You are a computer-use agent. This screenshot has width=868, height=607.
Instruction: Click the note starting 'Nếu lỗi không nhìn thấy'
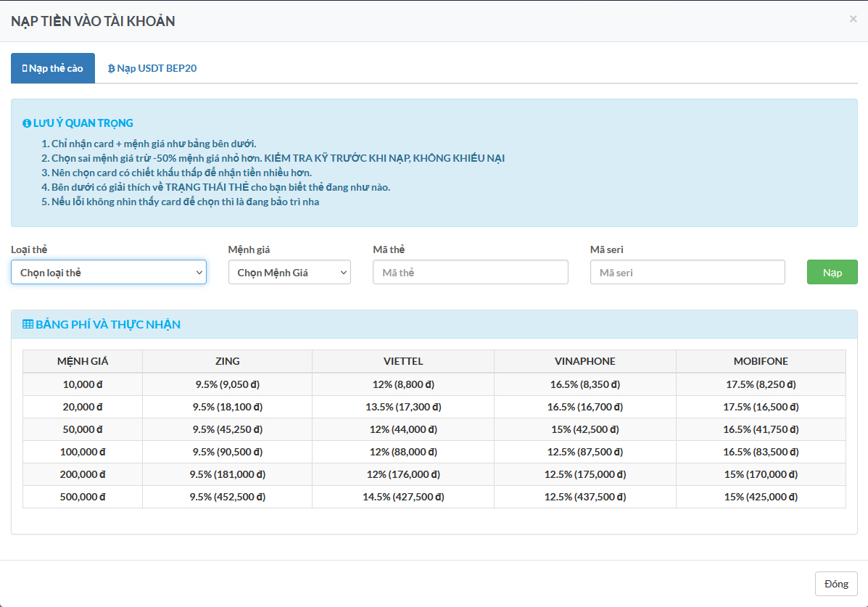pyautogui.click(x=186, y=202)
